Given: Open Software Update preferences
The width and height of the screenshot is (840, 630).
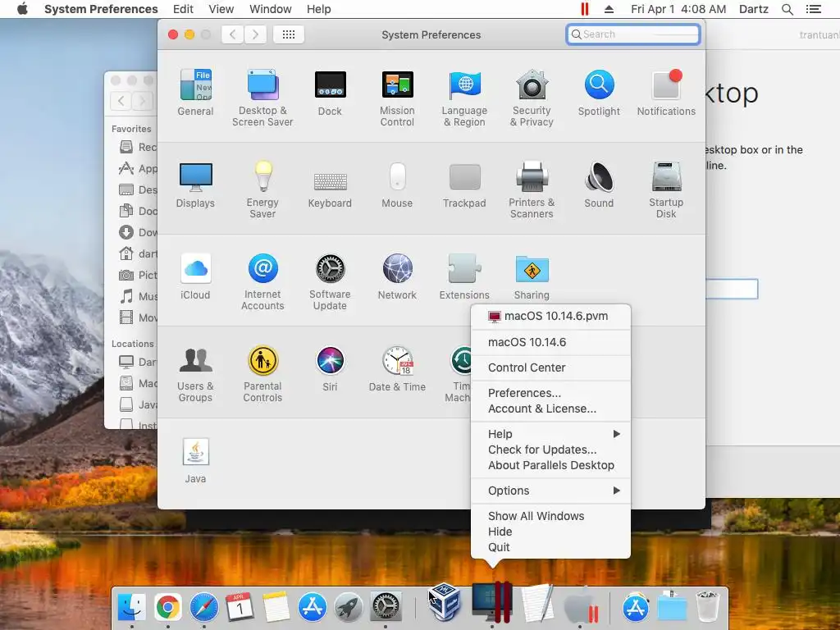Looking at the screenshot, I should (330, 282).
